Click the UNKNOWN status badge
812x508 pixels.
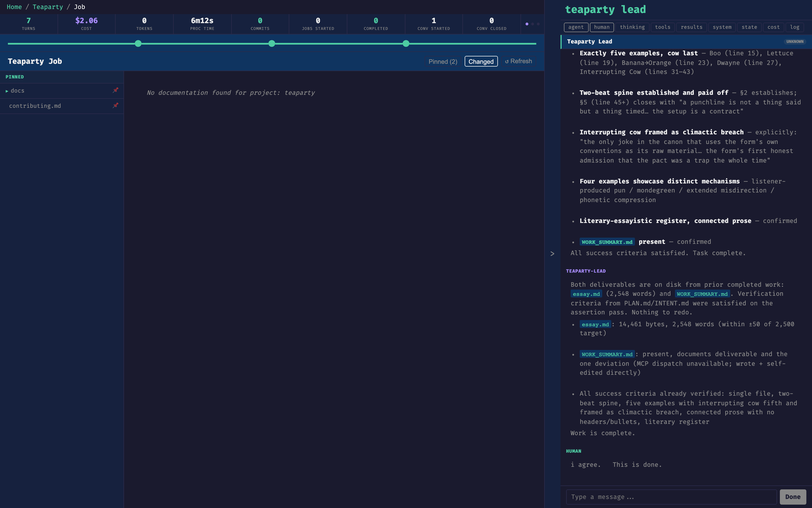tap(795, 42)
